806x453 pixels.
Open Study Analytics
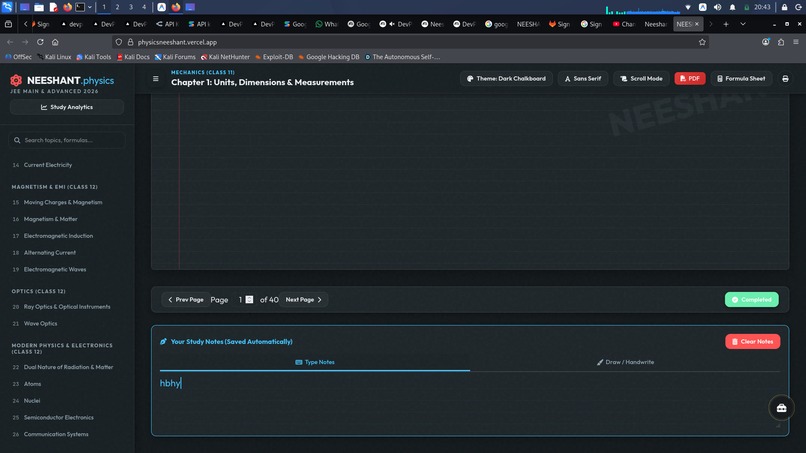[67, 107]
